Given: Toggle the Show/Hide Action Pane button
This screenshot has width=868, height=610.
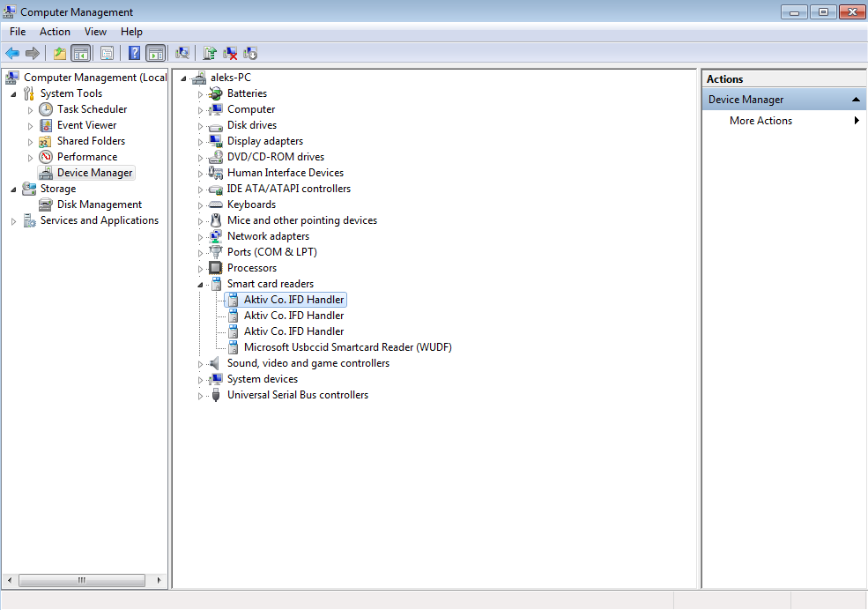Looking at the screenshot, I should coord(156,53).
